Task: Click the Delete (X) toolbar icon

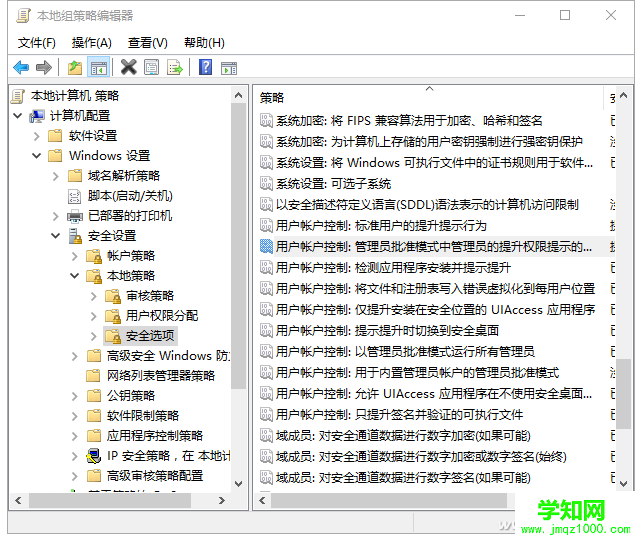Action: click(x=129, y=67)
